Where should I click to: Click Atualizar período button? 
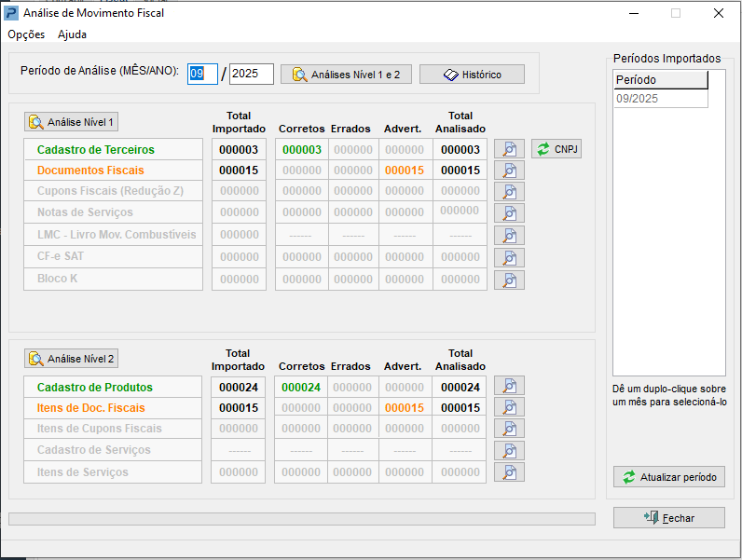click(669, 477)
